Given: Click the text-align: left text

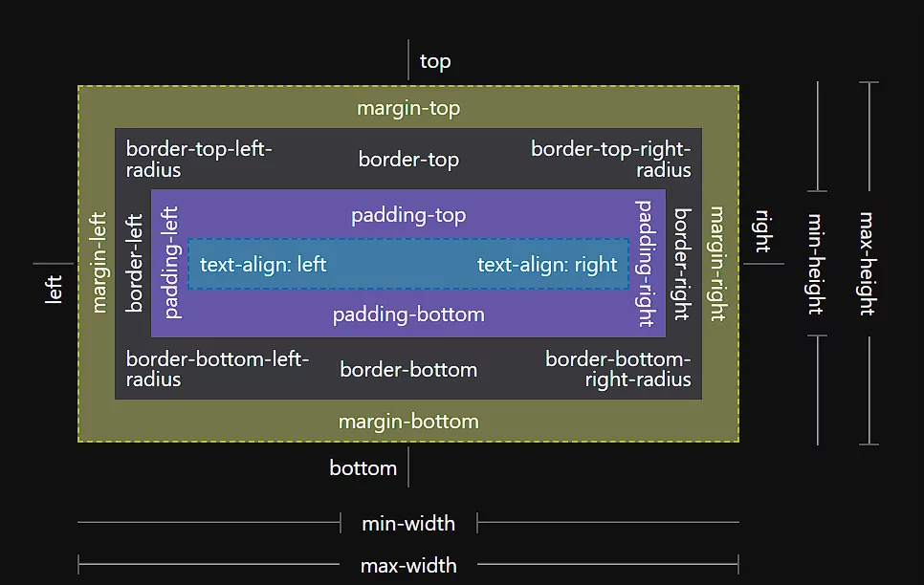Looking at the screenshot, I should [263, 265].
